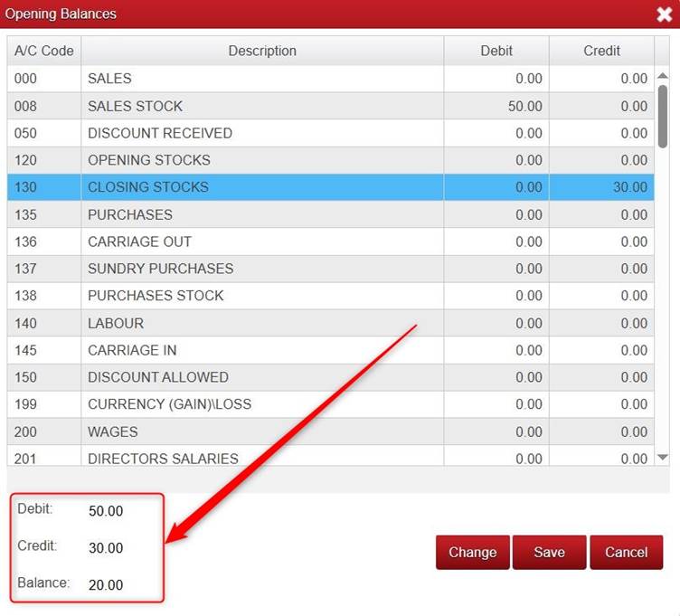Select the OPENING STOCKS row

[x=330, y=160]
